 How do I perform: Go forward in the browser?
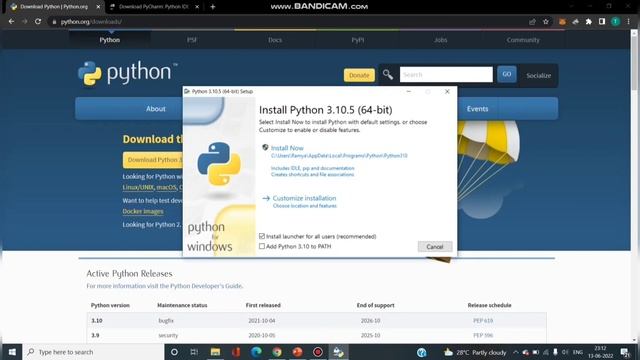tap(24, 22)
